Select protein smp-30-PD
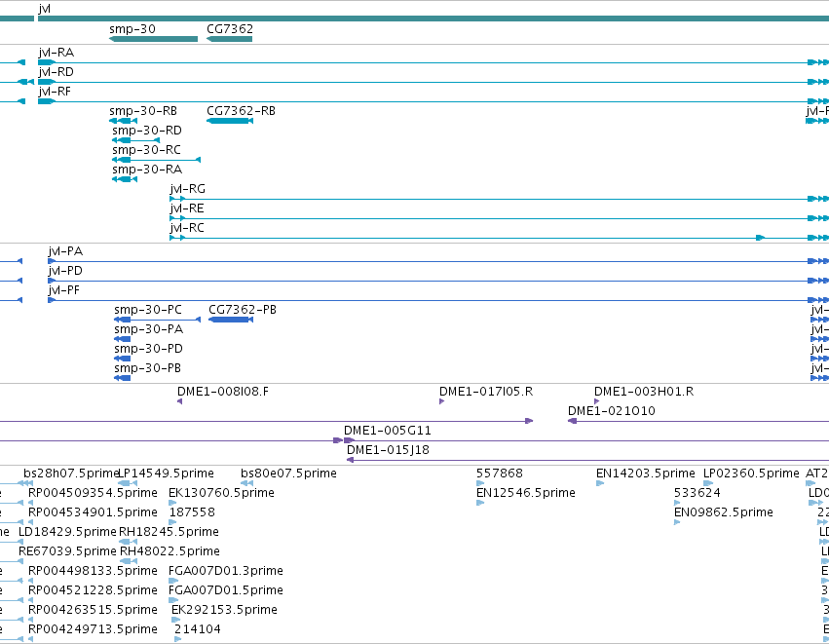 [x=149, y=349]
